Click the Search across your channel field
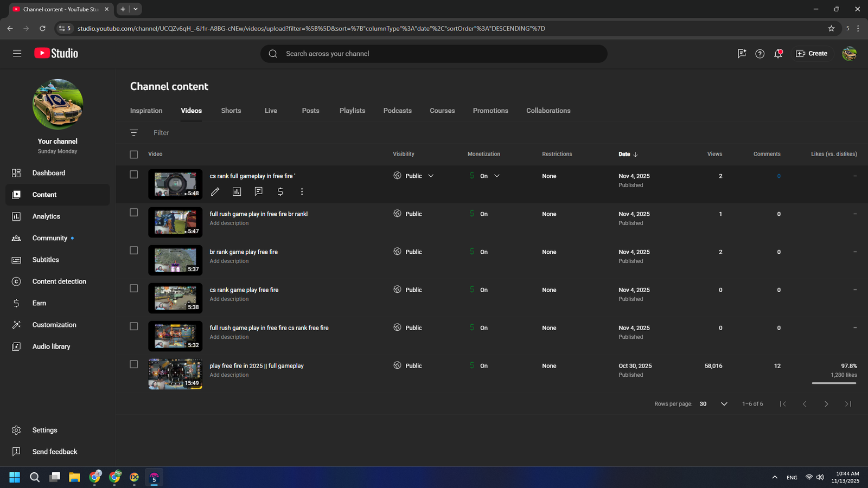The image size is (868, 488). 434,54
